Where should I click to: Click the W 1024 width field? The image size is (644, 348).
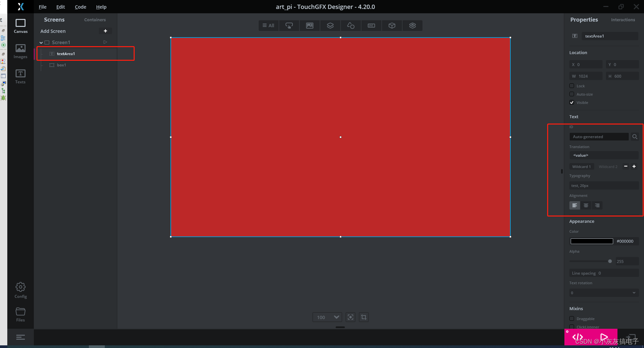[586, 76]
